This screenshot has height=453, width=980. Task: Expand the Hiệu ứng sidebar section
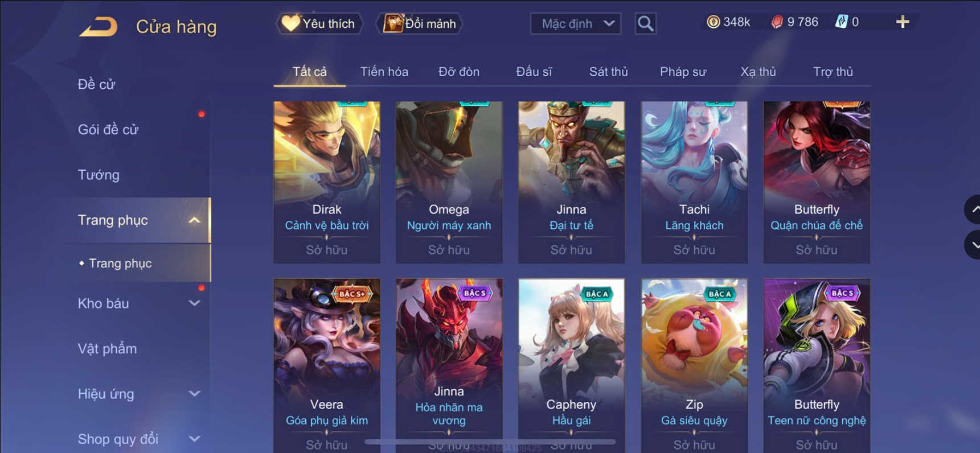point(194,394)
